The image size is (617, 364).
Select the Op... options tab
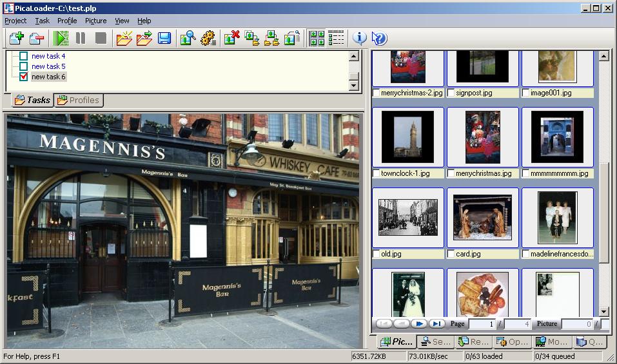coord(513,342)
